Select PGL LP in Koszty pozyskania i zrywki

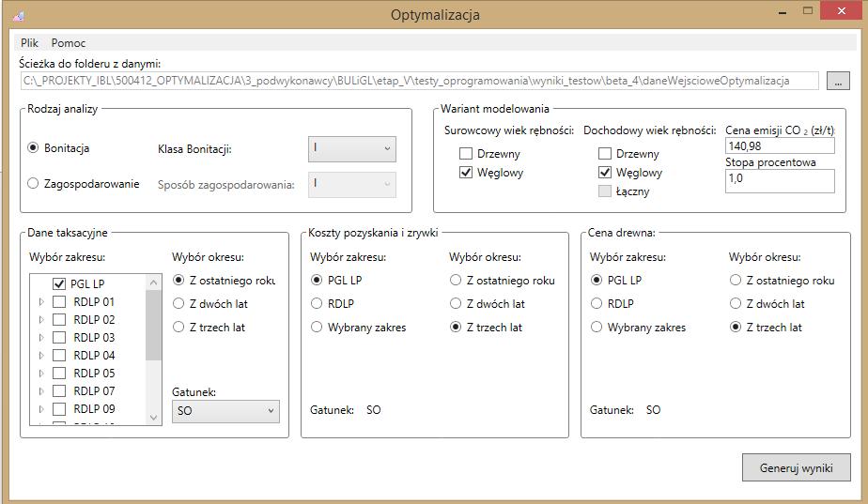pyautogui.click(x=317, y=280)
